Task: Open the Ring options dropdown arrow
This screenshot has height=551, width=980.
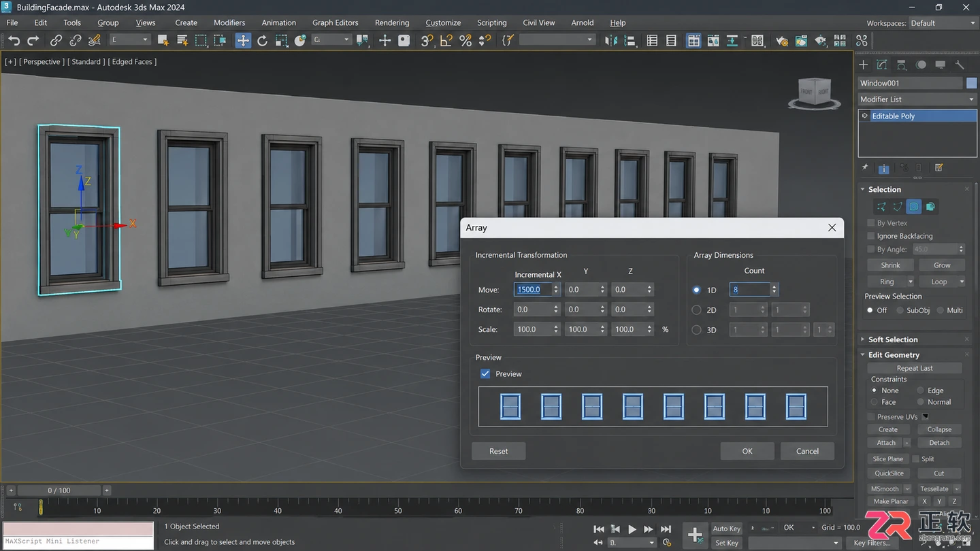Action: (910, 282)
